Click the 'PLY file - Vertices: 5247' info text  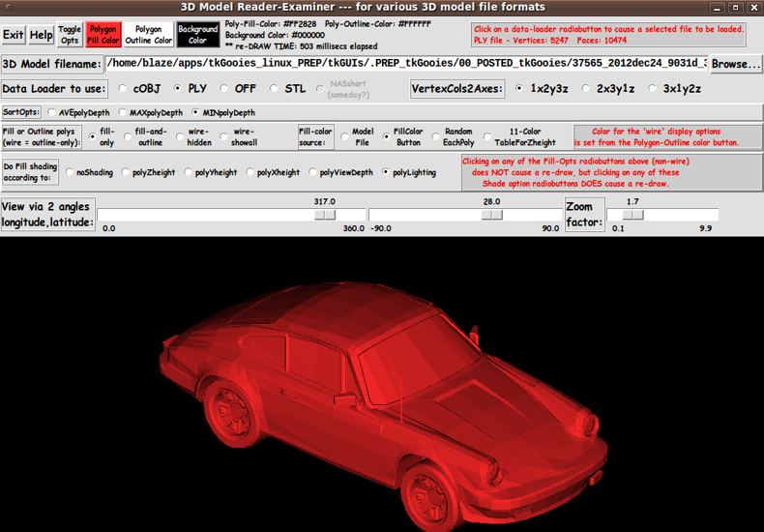click(x=521, y=41)
